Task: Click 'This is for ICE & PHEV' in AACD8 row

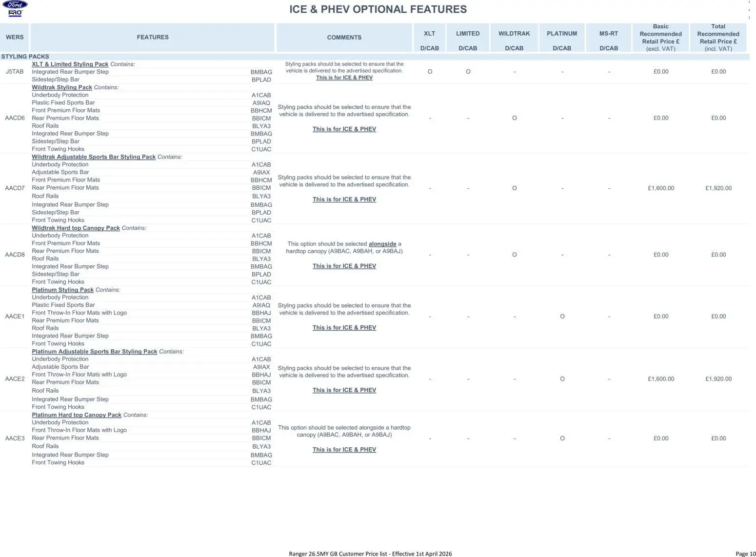Action: pyautogui.click(x=344, y=266)
